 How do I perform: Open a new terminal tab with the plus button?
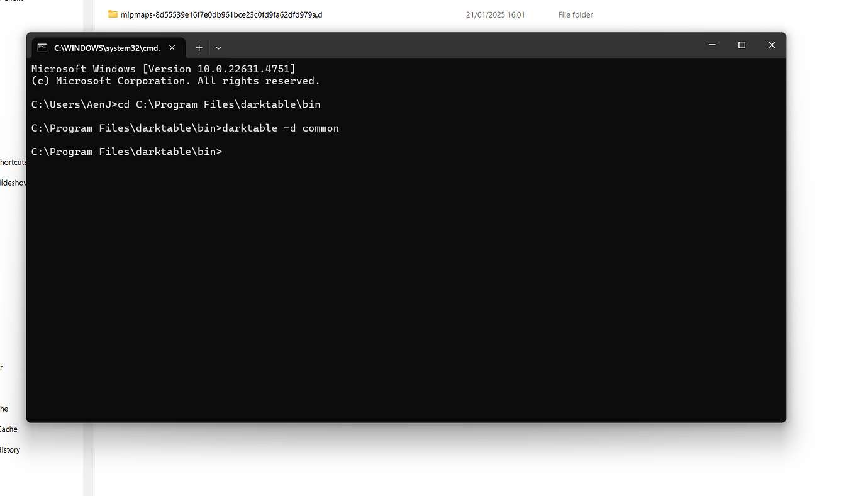point(199,47)
